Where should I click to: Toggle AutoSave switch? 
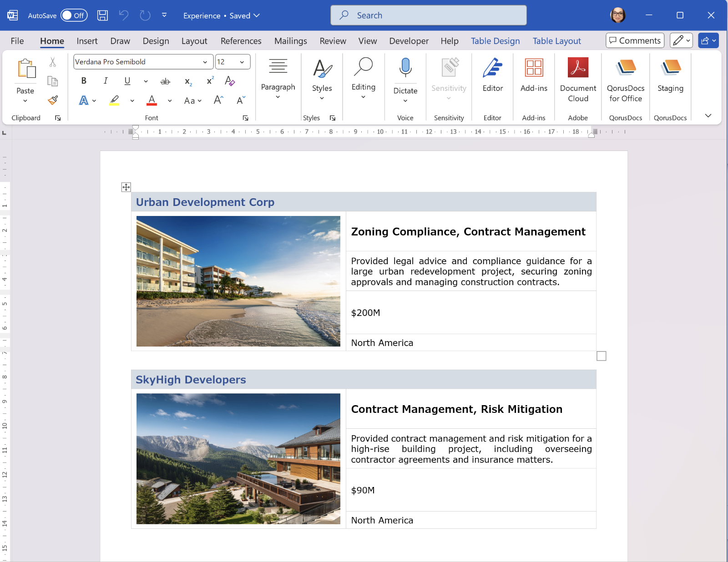tap(74, 15)
